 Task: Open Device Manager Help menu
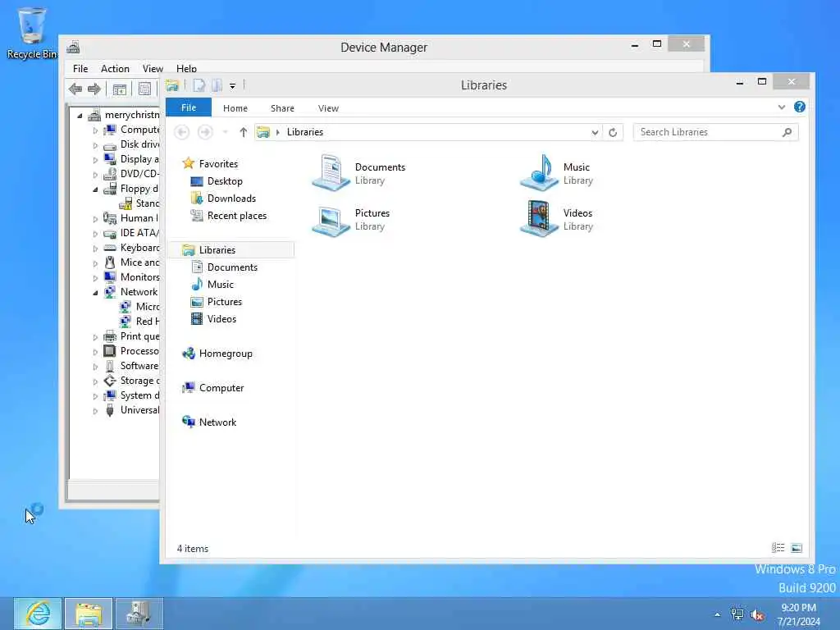coord(186,69)
